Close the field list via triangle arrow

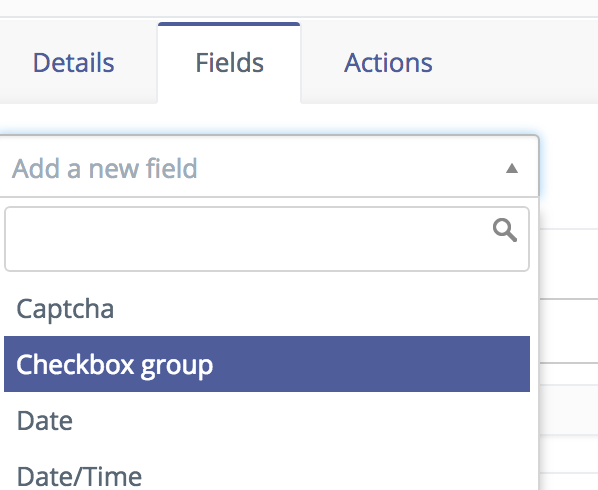511,168
